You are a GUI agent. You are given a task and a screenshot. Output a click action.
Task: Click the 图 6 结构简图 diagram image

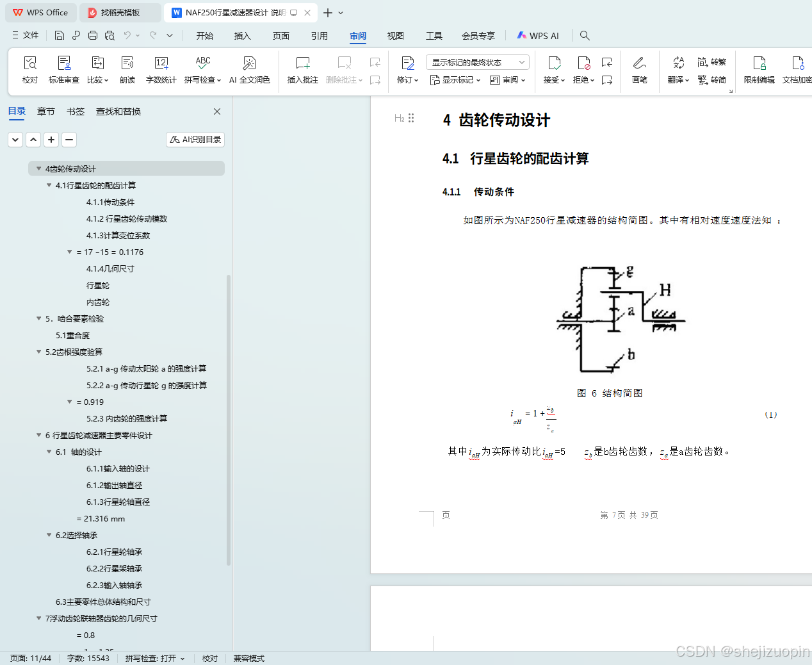(620, 319)
